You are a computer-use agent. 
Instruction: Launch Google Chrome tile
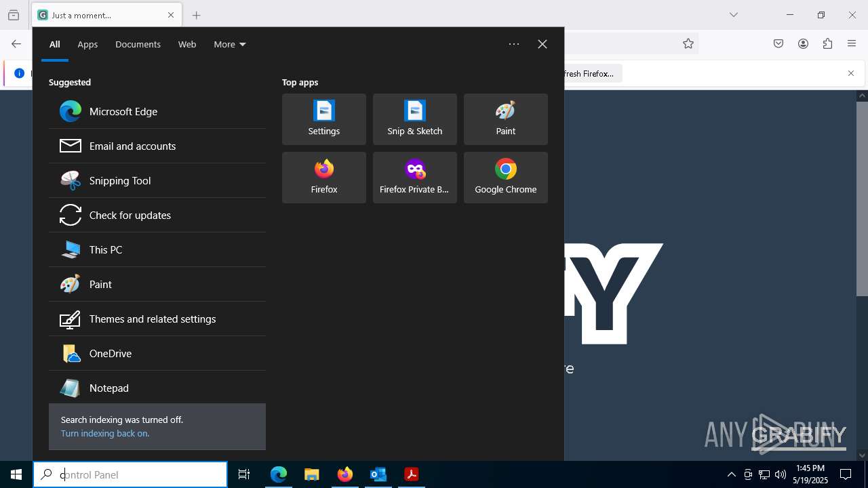pos(506,178)
